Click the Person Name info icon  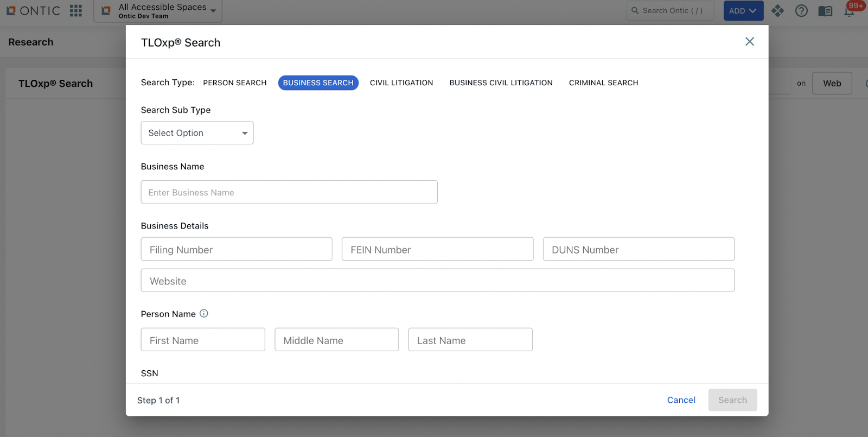204,313
